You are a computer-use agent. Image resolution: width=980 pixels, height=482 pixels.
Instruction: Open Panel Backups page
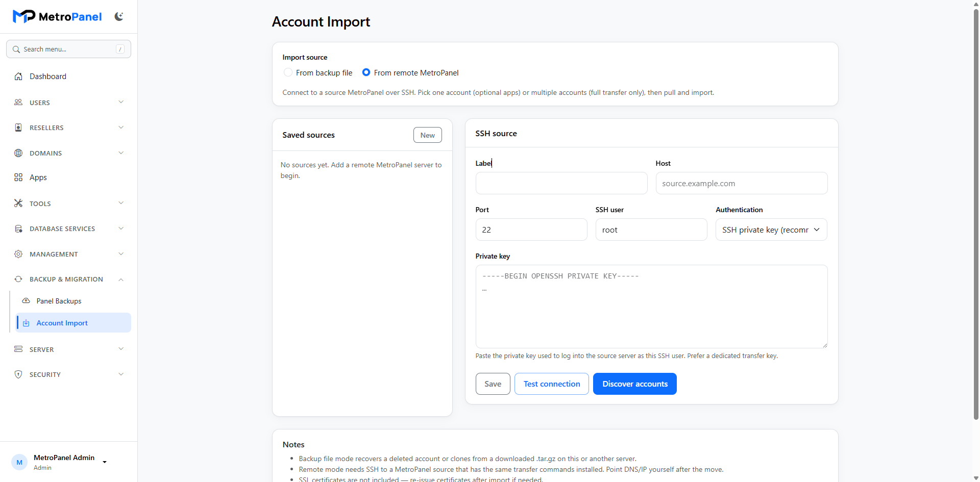pos(73,301)
